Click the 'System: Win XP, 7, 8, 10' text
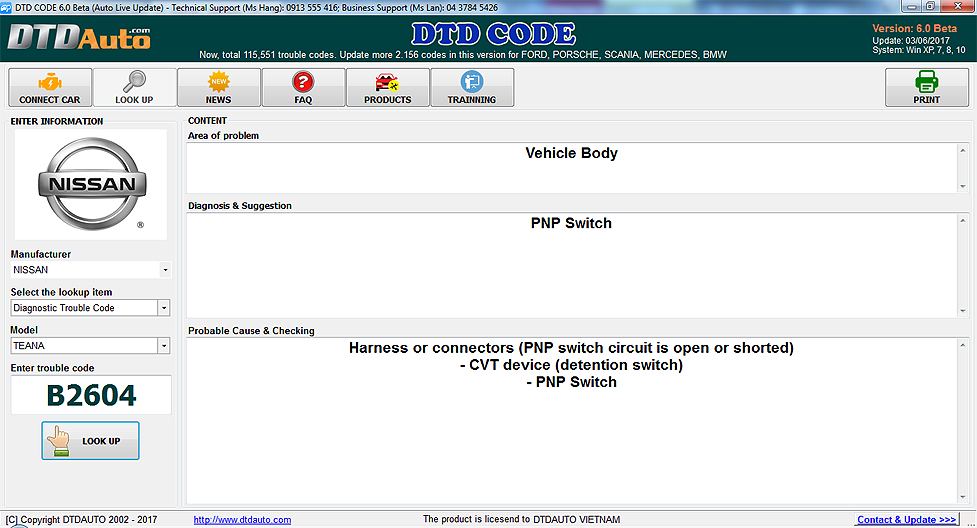The width and height of the screenshot is (977, 528). click(x=918, y=50)
